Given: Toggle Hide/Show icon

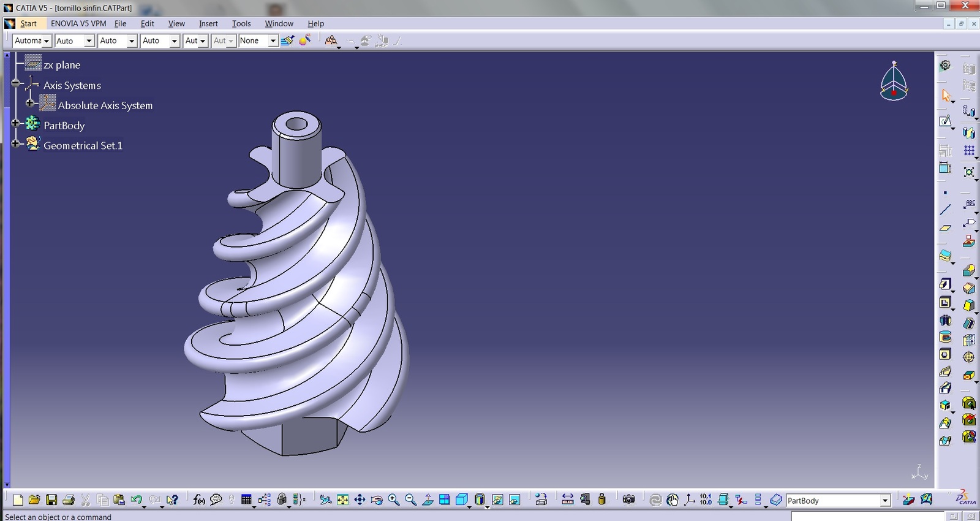Looking at the screenshot, I should click(497, 500).
